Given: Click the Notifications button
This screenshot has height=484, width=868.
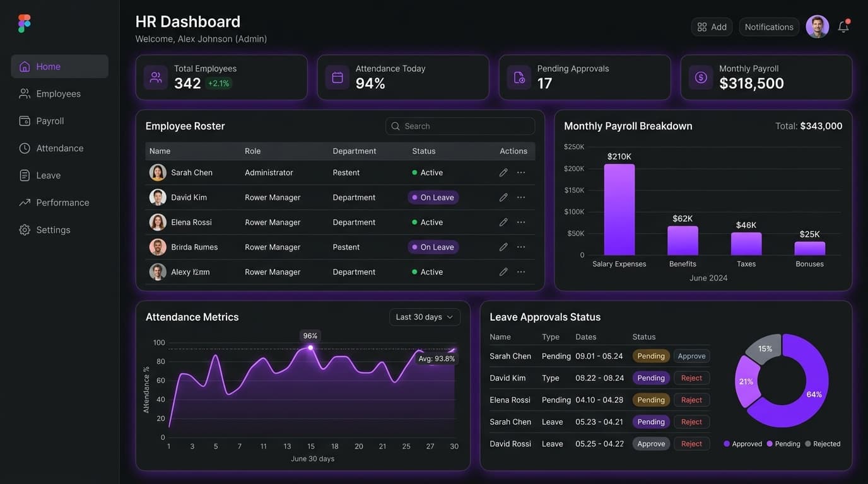Looking at the screenshot, I should click(x=769, y=26).
